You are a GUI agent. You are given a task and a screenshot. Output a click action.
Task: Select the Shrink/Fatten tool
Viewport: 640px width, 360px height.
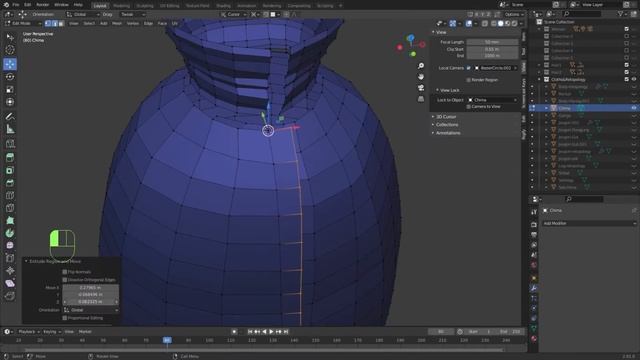click(x=10, y=271)
